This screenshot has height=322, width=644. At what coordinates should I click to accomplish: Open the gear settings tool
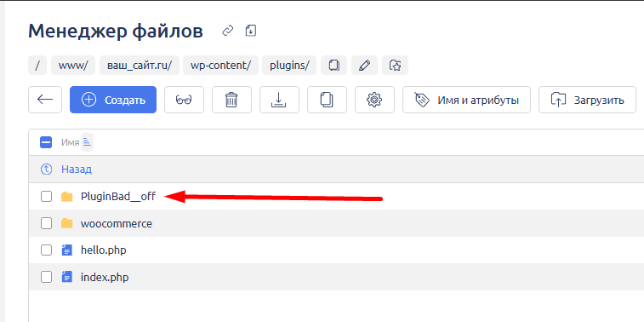[374, 100]
